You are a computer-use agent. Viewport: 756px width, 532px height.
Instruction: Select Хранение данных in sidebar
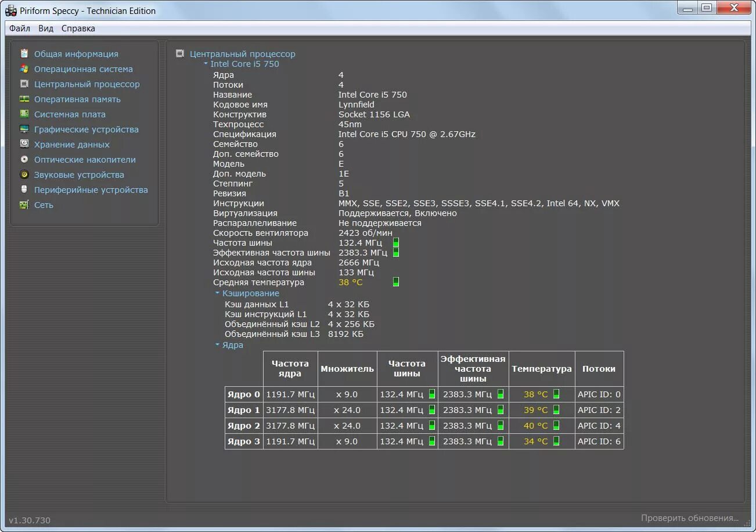[x=72, y=144]
